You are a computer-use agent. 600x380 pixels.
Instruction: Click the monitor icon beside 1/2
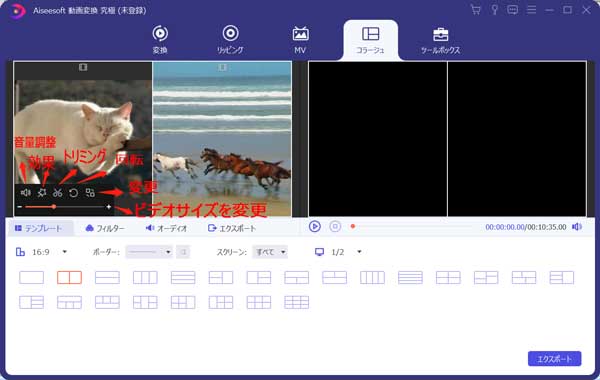(x=320, y=252)
